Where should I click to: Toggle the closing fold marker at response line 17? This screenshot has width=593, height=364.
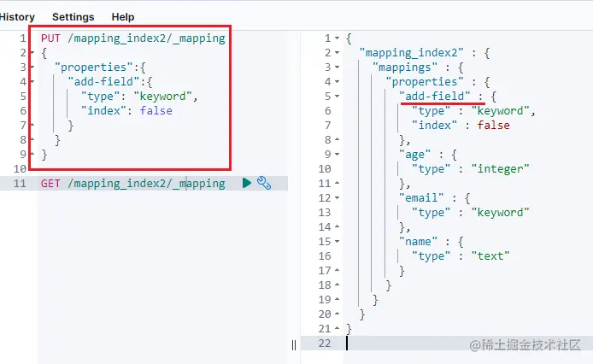coord(337,271)
